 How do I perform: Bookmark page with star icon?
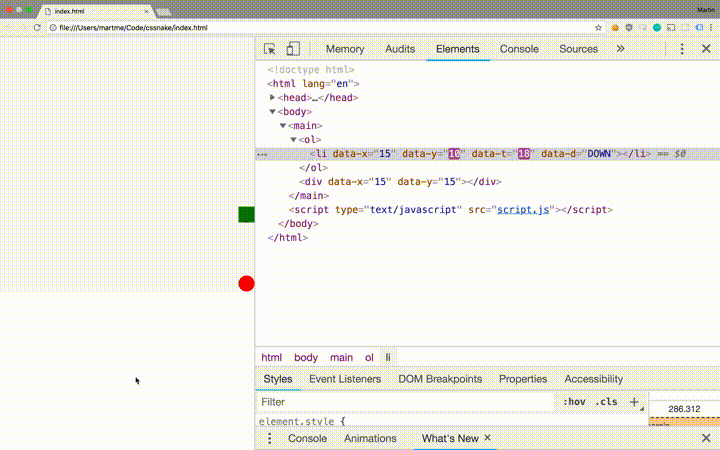point(599,28)
